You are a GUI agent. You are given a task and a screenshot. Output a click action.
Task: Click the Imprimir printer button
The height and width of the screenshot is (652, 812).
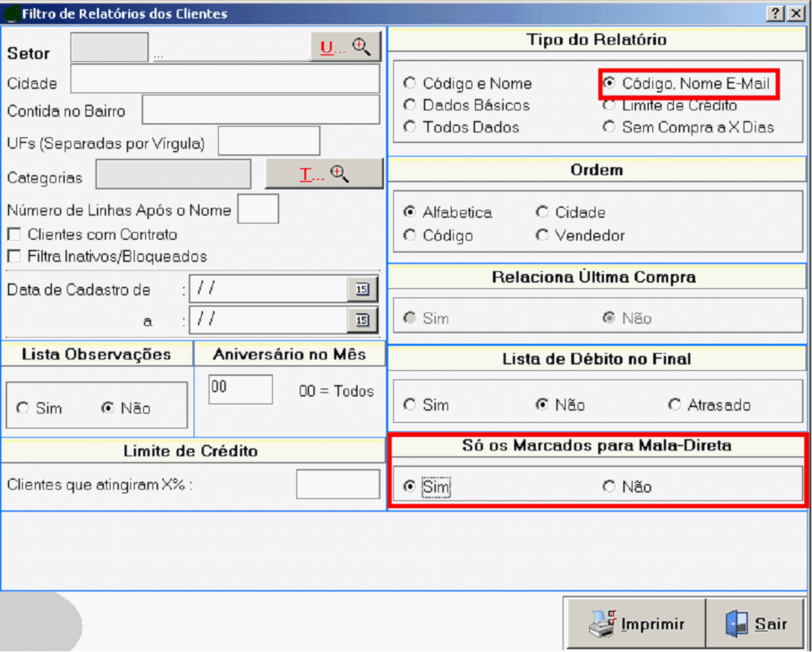(x=636, y=624)
